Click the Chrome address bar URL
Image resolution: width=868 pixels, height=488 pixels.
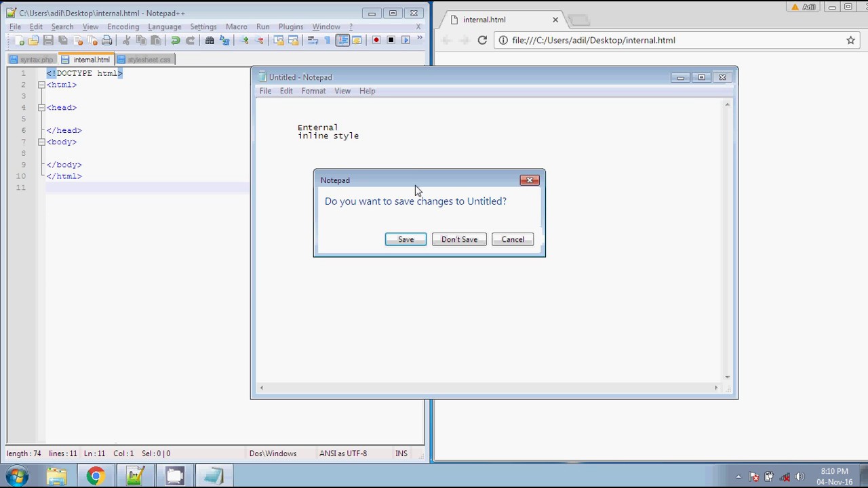point(593,40)
